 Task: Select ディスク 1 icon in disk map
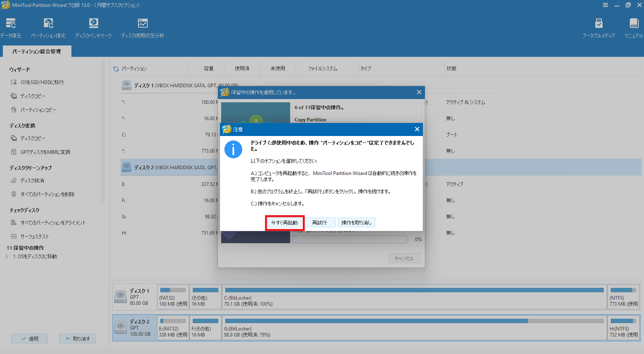121,297
